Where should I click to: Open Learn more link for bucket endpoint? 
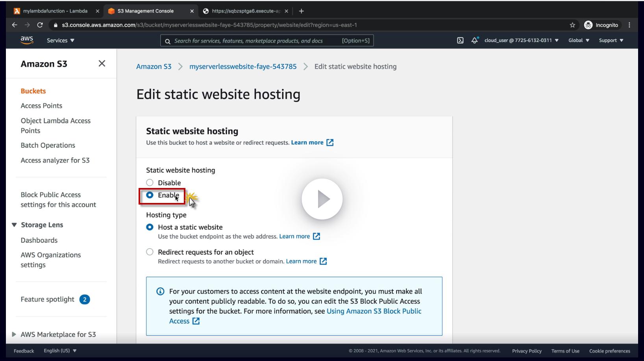click(x=300, y=236)
